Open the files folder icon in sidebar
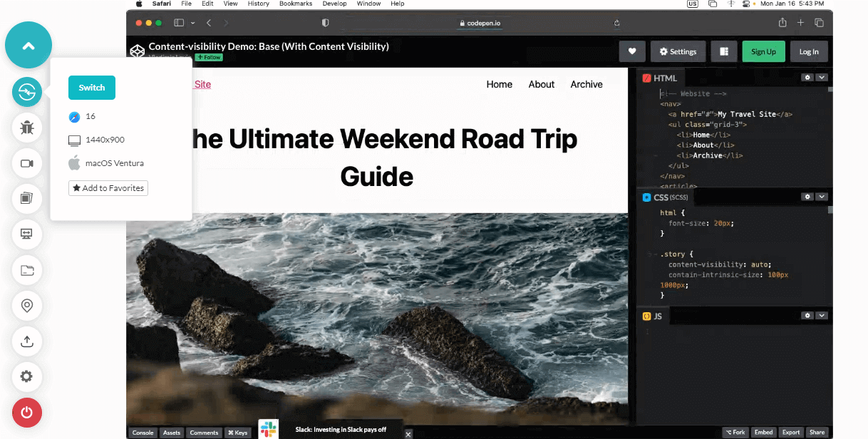Screen dimensions: 868x439 pyautogui.click(x=27, y=269)
